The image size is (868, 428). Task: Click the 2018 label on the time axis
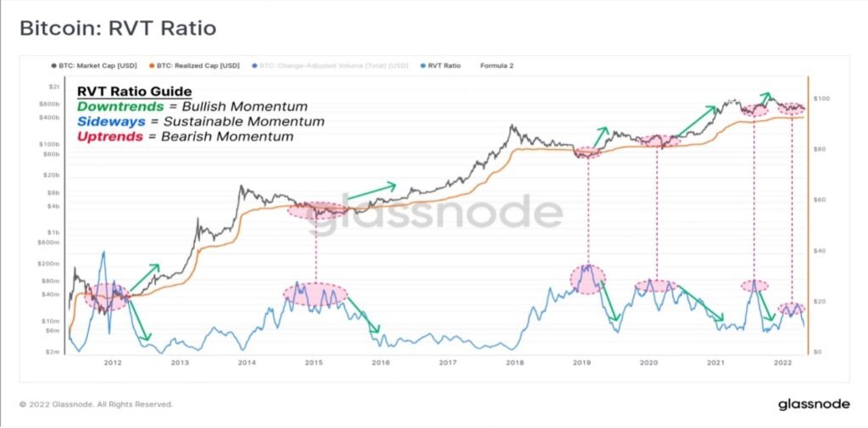tap(515, 363)
